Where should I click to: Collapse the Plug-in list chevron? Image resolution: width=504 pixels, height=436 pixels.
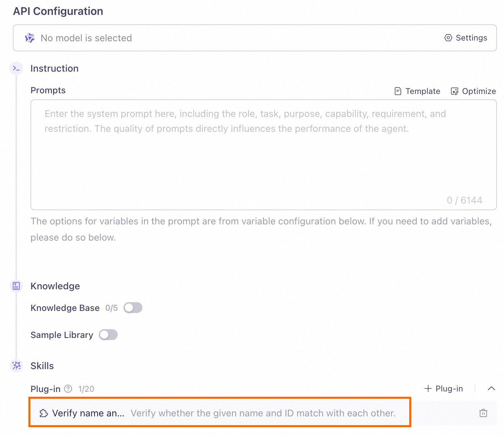(491, 389)
